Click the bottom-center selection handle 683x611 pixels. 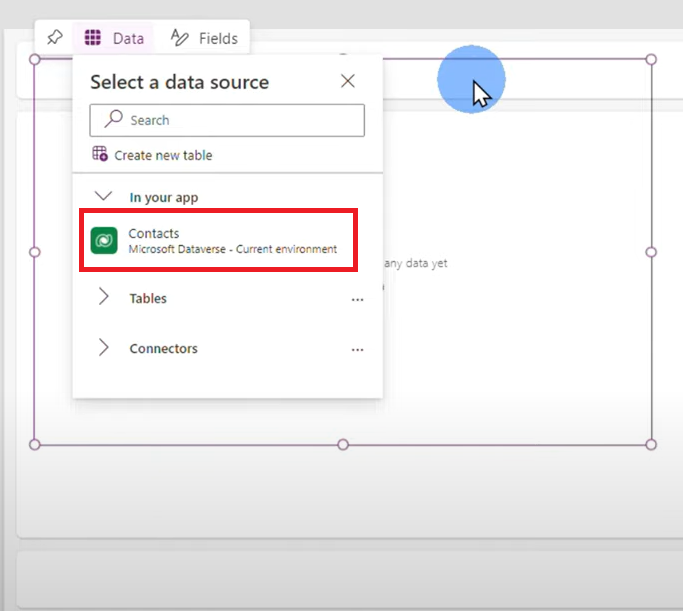[x=343, y=445]
